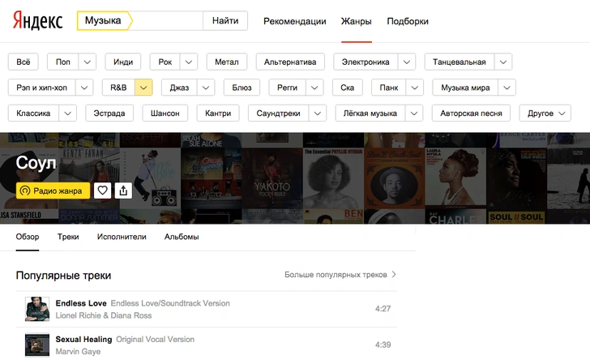Switch to the Альбомы tab
The image size is (590, 364).
click(x=182, y=237)
